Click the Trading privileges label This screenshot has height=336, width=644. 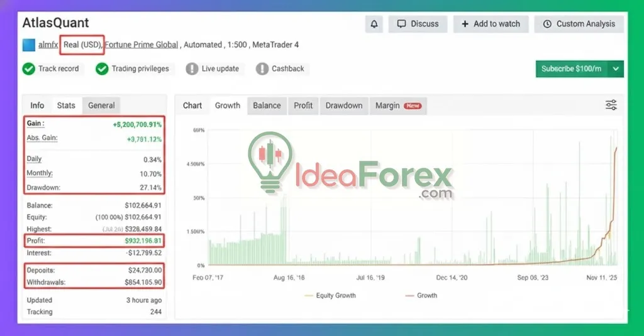coord(140,69)
